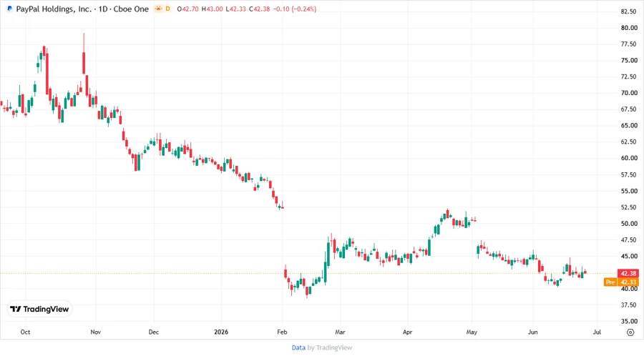
Task: Click the 'Jun' label on the time axis
Action: [x=532, y=332]
